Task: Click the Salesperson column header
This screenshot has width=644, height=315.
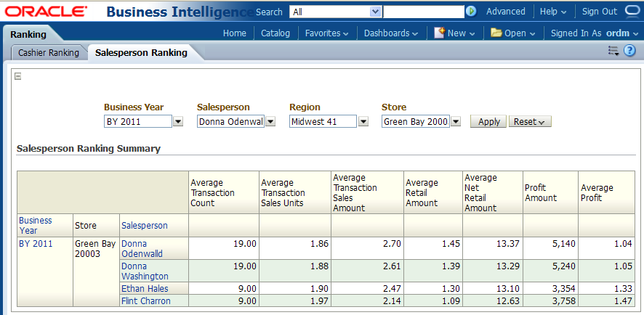Action: coord(145,226)
